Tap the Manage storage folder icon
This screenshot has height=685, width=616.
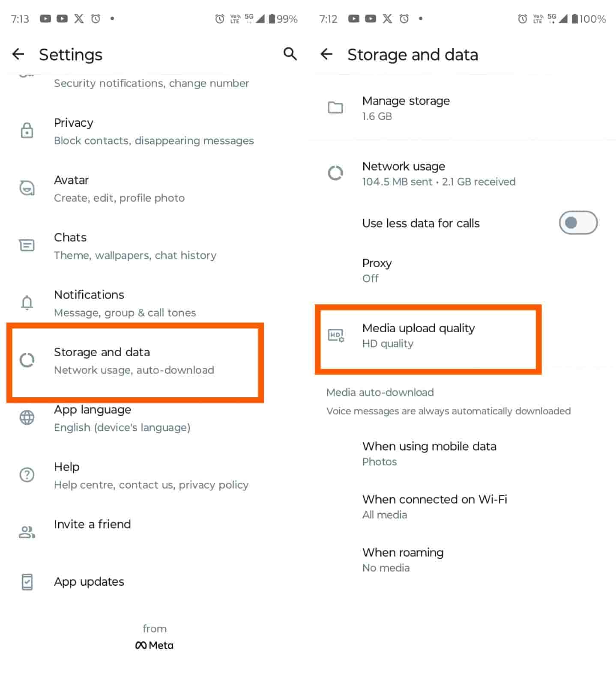[335, 107]
